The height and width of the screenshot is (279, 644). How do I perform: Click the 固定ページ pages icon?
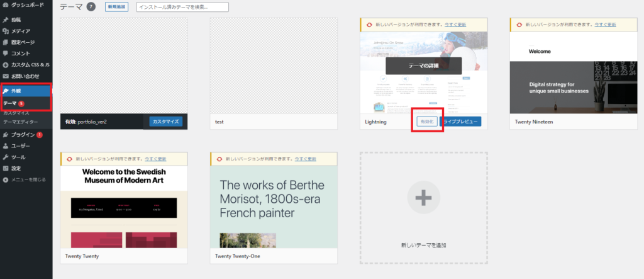pyautogui.click(x=6, y=42)
